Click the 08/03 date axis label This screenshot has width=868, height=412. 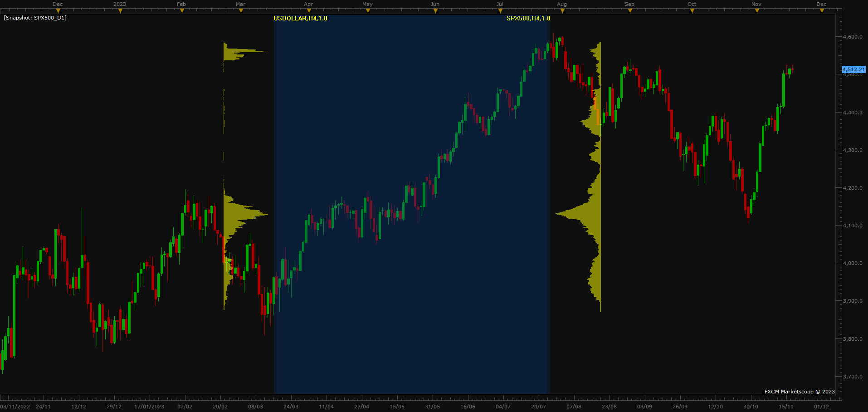pos(256,407)
